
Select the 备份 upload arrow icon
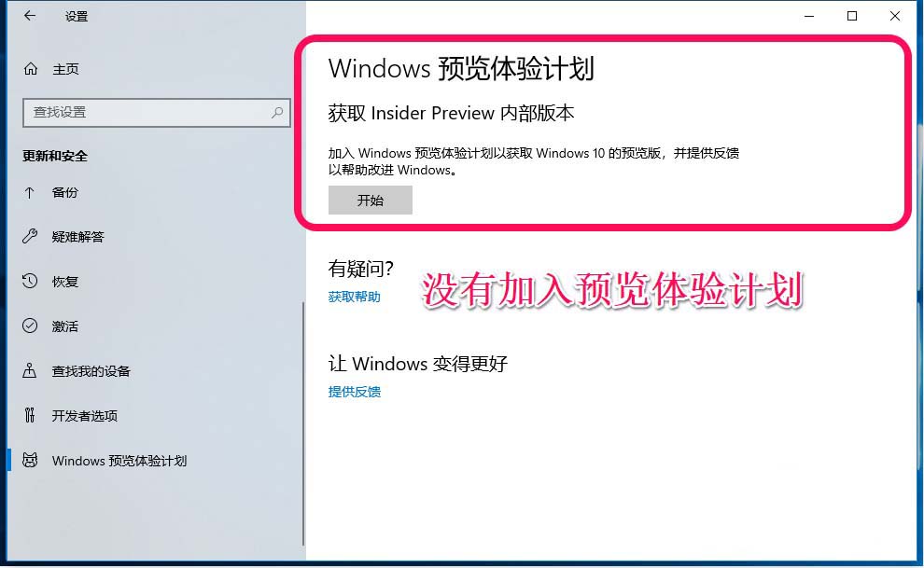tap(30, 192)
